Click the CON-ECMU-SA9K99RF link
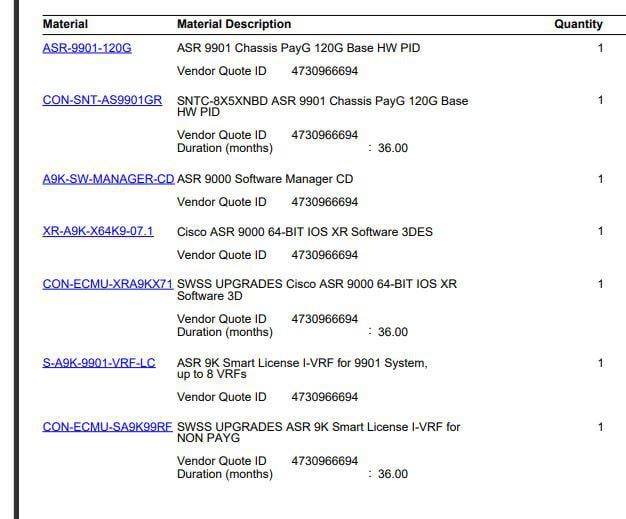This screenshot has width=626, height=519. point(107,427)
